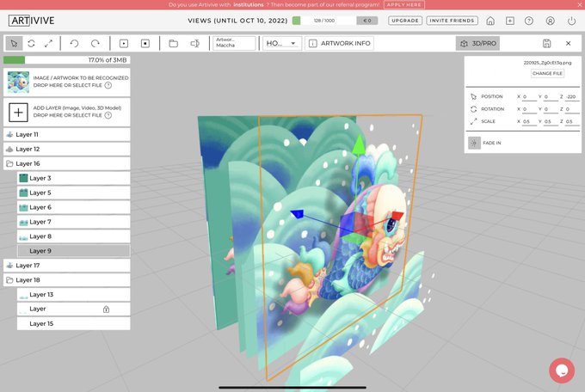Toggle the lock icon on Layer row
This screenshot has height=392, width=585.
click(107, 309)
